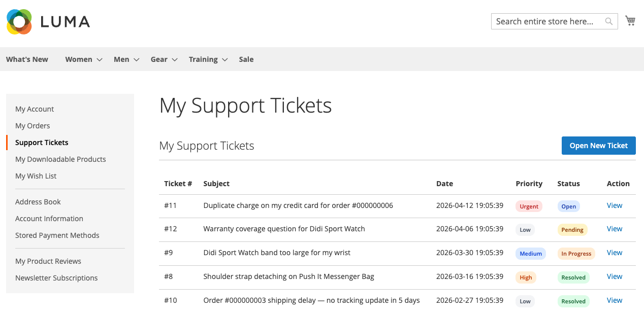Click date 2026-04-06 19:05:39

coord(470,229)
